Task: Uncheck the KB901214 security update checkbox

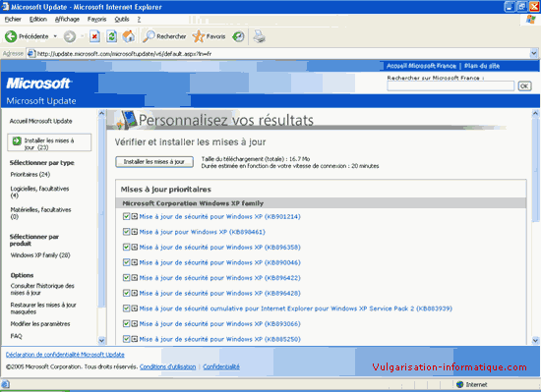Action: tap(126, 216)
